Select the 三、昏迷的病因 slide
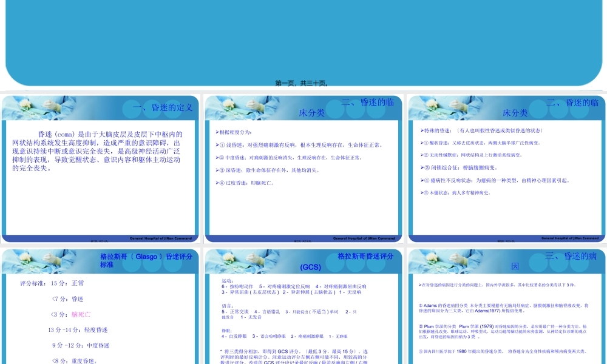The width and height of the screenshot is (607, 364). pyautogui.click(x=506, y=303)
